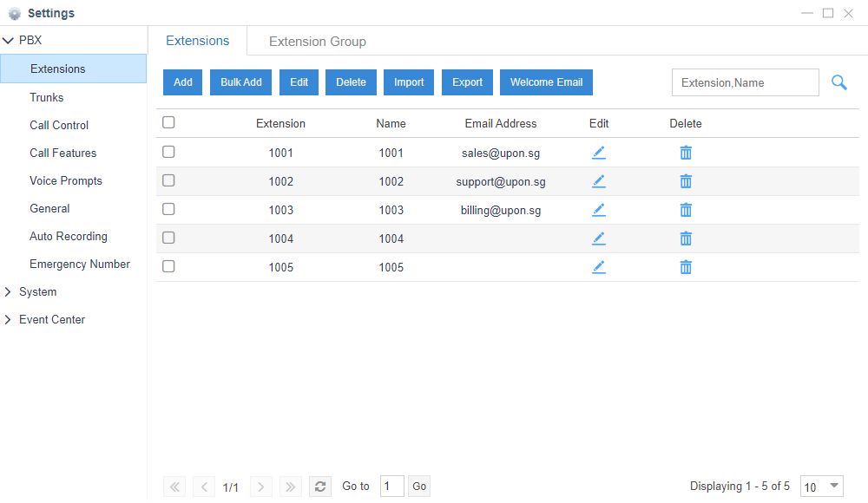Open the page size dropdown showing 10
Screen dimensions: 868x503
pos(821,486)
